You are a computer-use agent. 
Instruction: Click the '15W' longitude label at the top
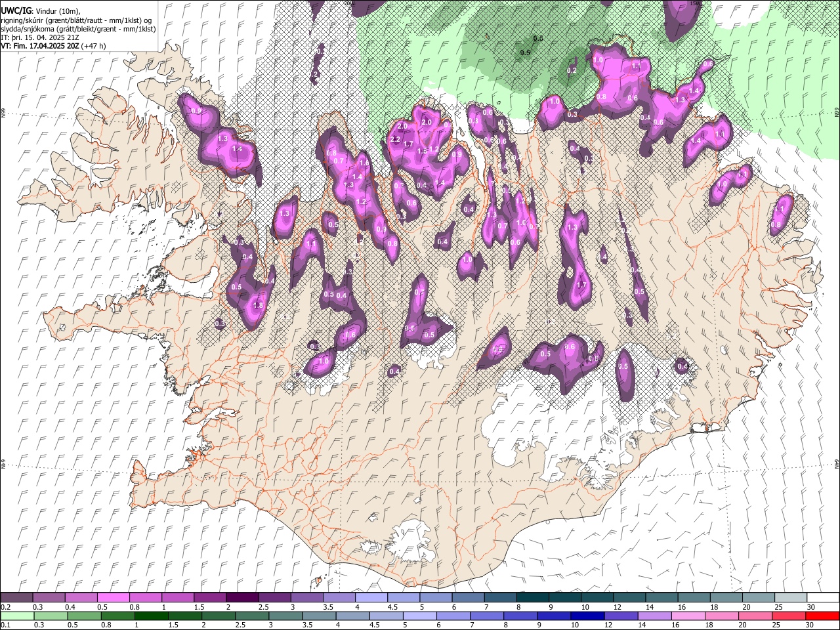point(696,3)
